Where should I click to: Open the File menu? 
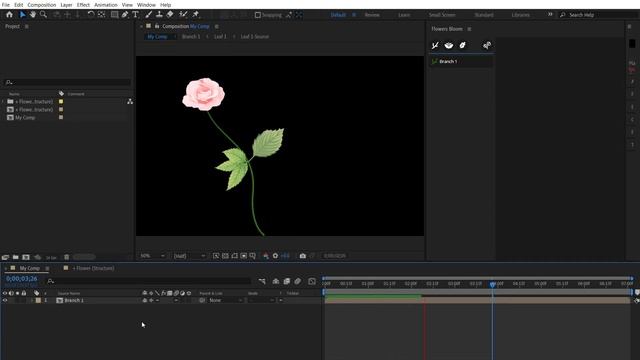(6, 5)
